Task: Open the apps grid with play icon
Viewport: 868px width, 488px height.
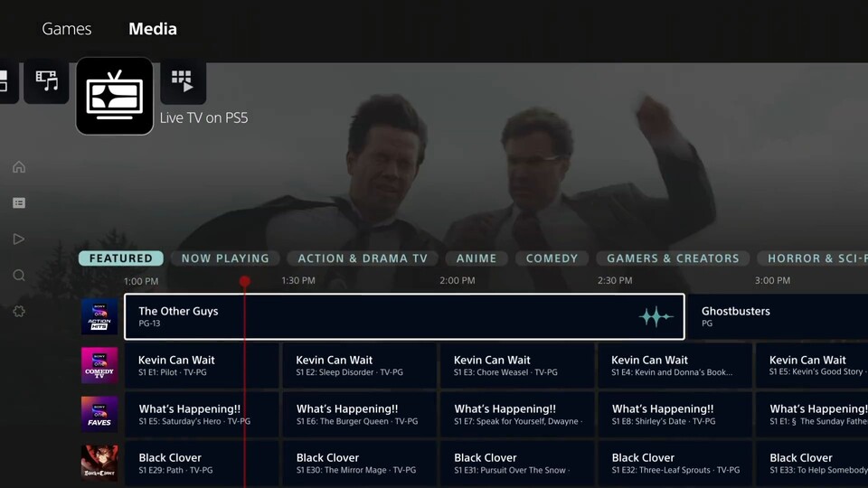Action: pyautogui.click(x=184, y=82)
